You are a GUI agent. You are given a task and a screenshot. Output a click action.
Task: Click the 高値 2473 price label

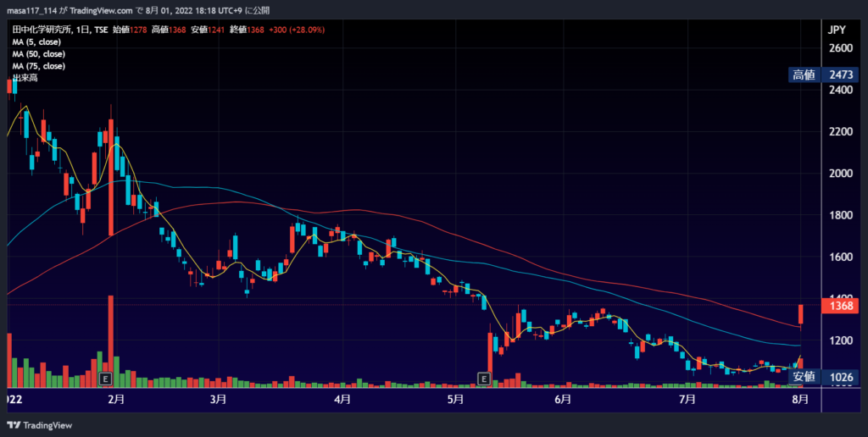[x=826, y=75]
